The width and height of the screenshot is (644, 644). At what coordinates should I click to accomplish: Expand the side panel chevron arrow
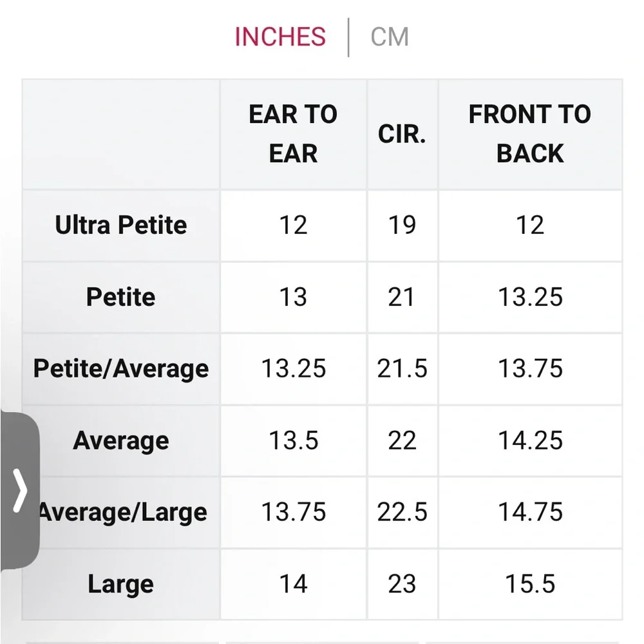click(20, 490)
